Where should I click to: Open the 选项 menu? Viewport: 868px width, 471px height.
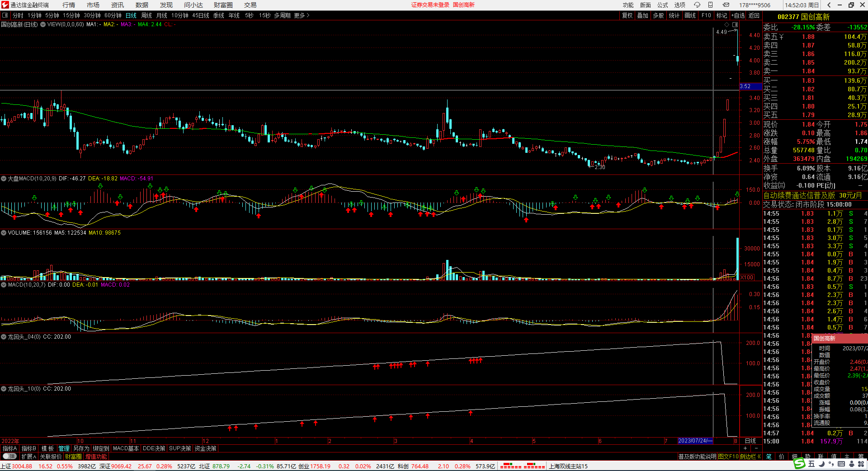click(680, 5)
